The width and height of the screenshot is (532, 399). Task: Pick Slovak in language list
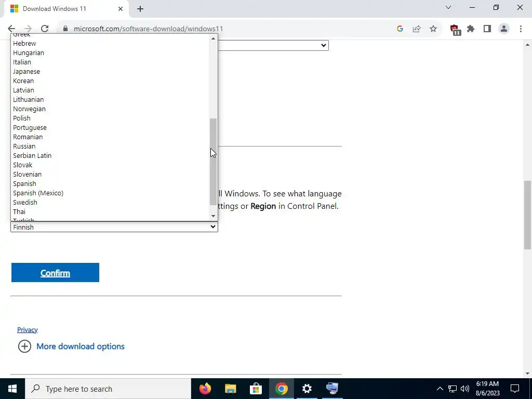(110, 165)
